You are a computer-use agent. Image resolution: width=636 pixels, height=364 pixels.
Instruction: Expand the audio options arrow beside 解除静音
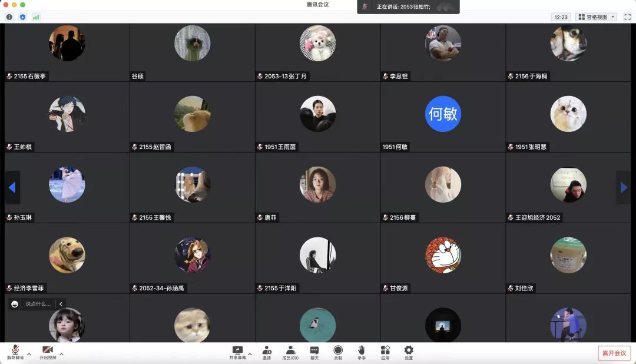(x=29, y=355)
